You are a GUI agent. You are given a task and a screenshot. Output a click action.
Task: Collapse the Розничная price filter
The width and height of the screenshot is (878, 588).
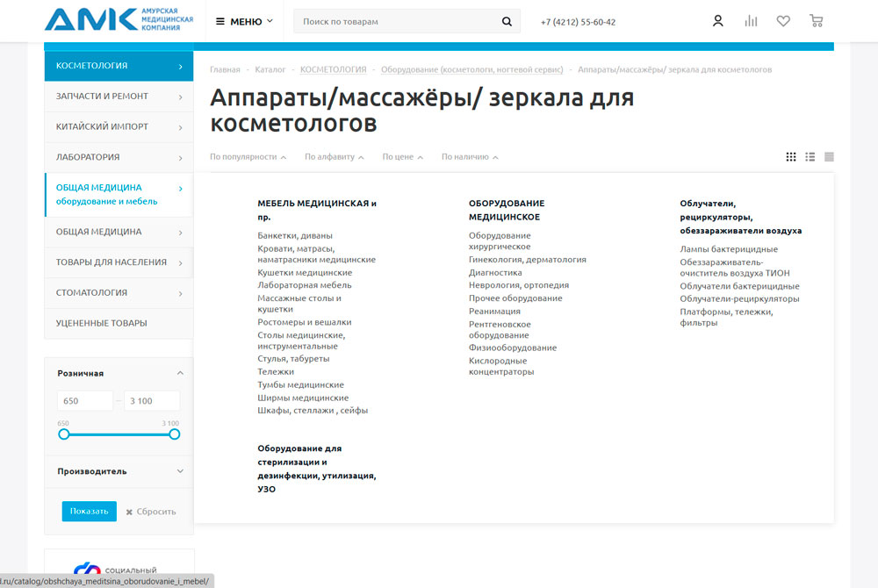pyautogui.click(x=180, y=373)
